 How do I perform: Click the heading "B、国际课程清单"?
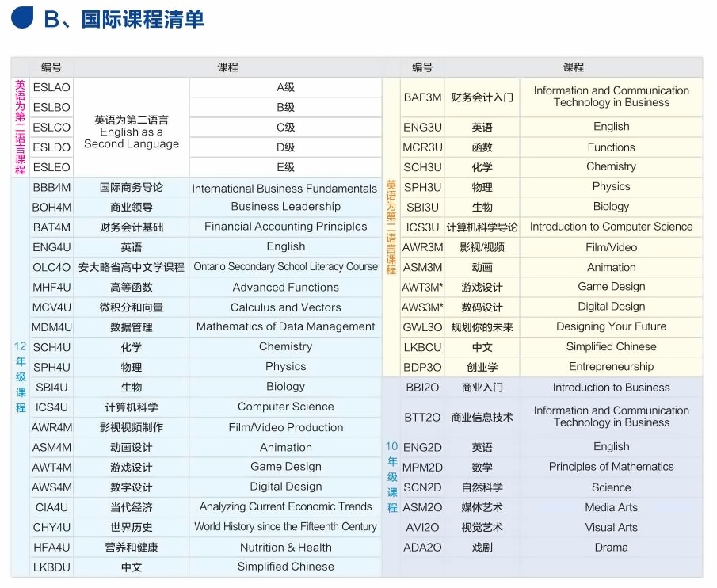[124, 19]
